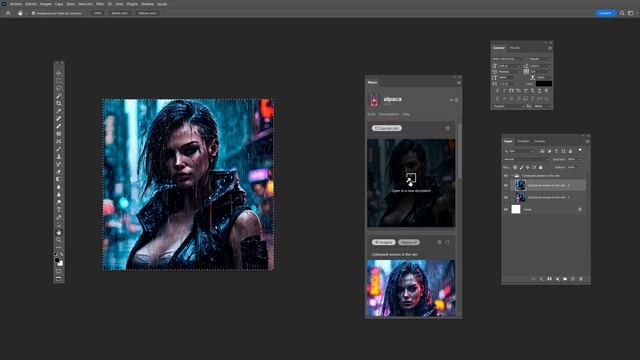Screen dimensions: 640x360
Task: Hide the second Cyberpunk woman layer
Action: [x=506, y=198]
